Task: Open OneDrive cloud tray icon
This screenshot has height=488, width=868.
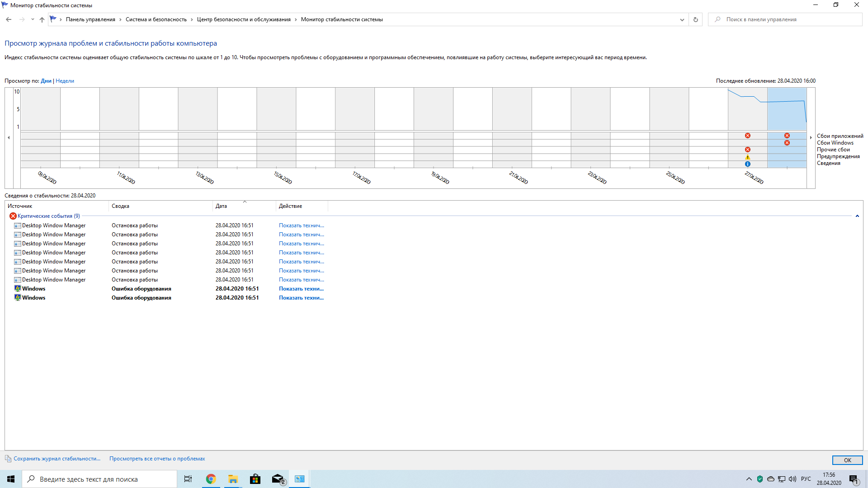Action: tap(771, 479)
